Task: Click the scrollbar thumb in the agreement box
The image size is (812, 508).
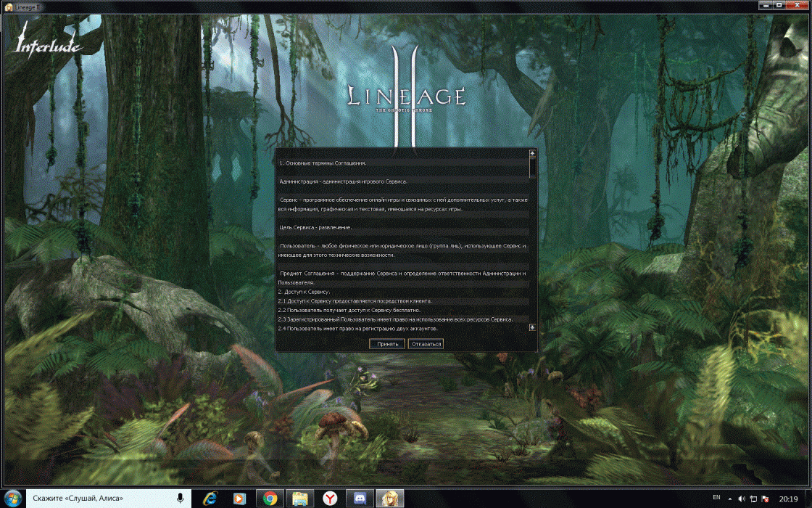Action: coord(532,167)
